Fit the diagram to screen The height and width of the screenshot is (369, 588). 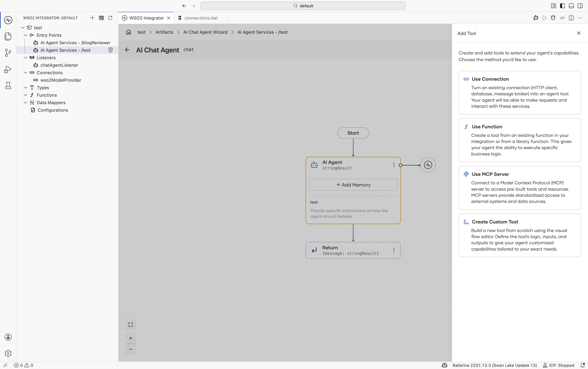[x=131, y=325]
